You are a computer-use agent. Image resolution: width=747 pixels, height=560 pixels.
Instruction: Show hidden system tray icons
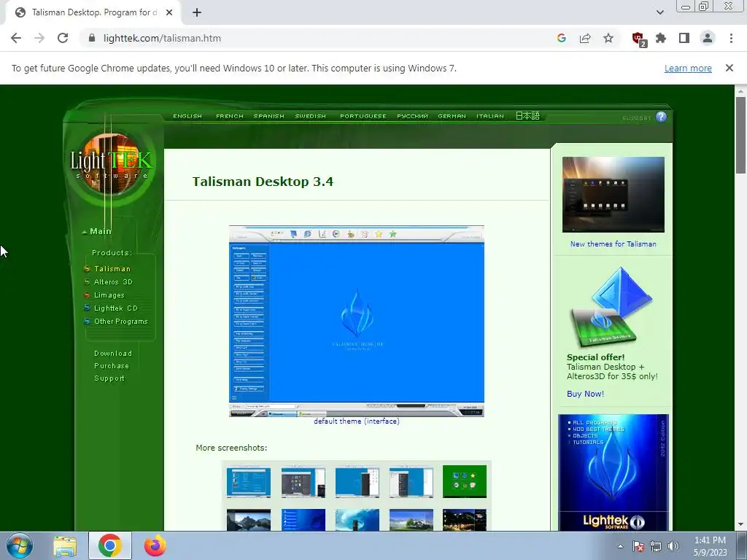click(620, 546)
